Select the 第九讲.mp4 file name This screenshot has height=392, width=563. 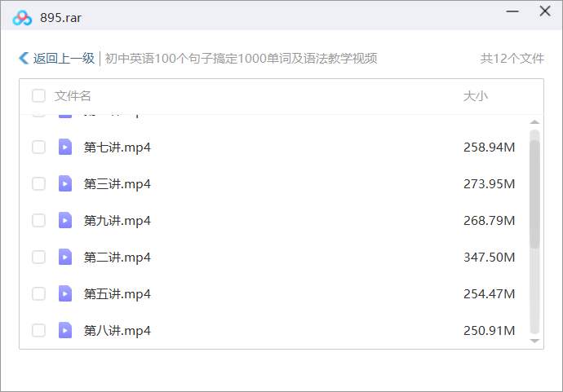click(117, 220)
